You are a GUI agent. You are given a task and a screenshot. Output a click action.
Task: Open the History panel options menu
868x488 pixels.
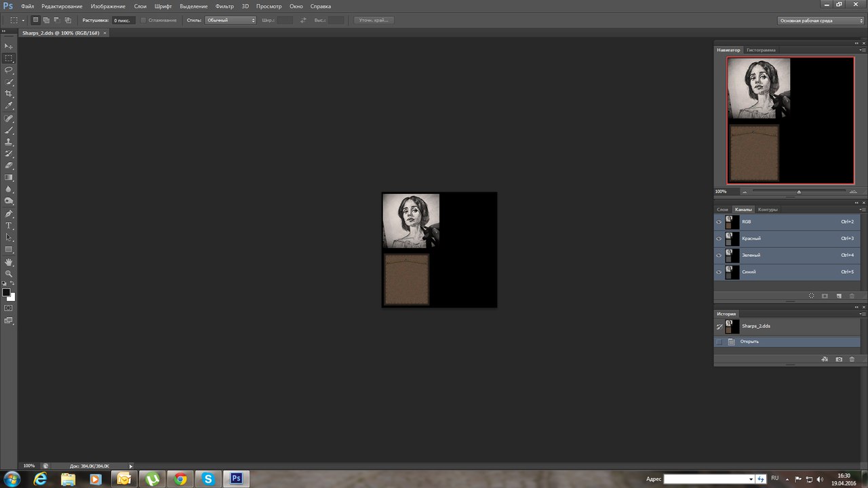(862, 314)
